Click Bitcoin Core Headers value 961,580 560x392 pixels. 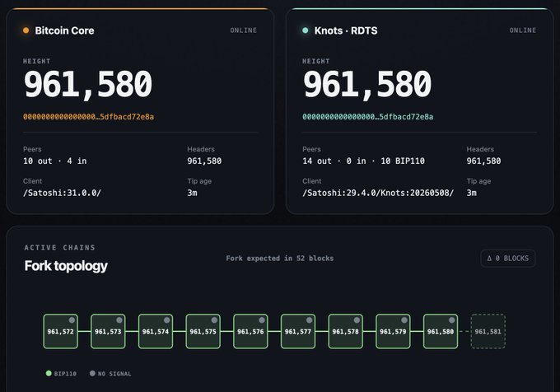[204, 161]
